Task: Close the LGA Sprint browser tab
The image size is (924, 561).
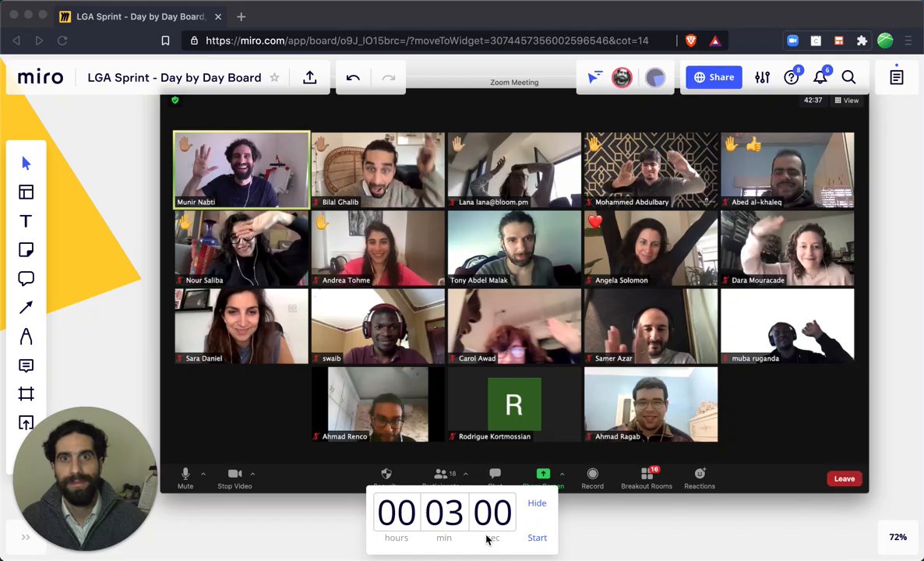Action: coord(218,16)
